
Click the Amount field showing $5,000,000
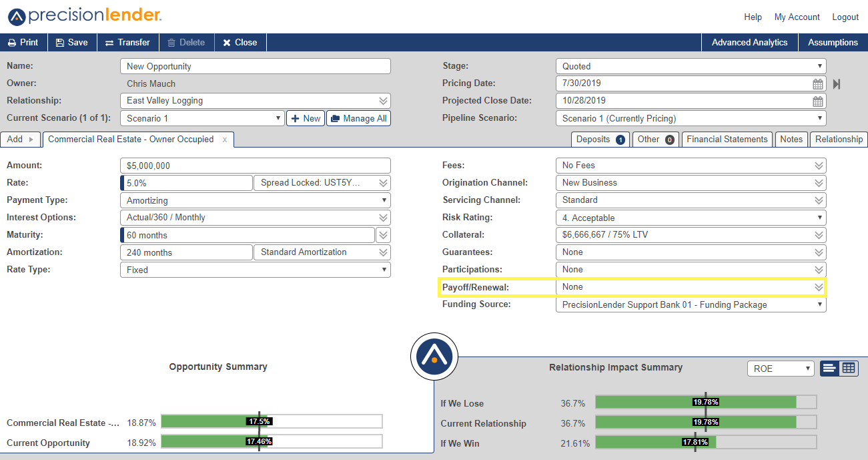click(x=256, y=166)
